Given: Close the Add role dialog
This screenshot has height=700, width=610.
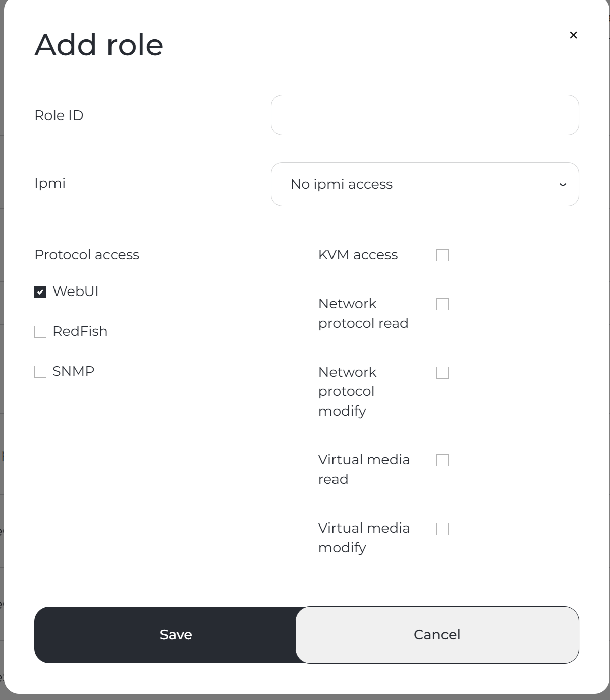Looking at the screenshot, I should [x=573, y=35].
